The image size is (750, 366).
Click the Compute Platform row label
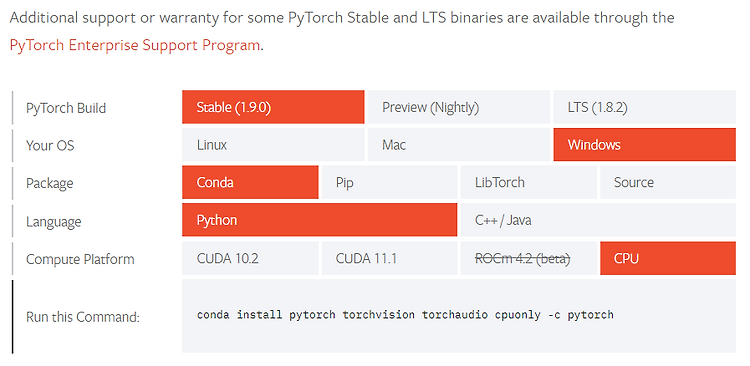click(80, 259)
